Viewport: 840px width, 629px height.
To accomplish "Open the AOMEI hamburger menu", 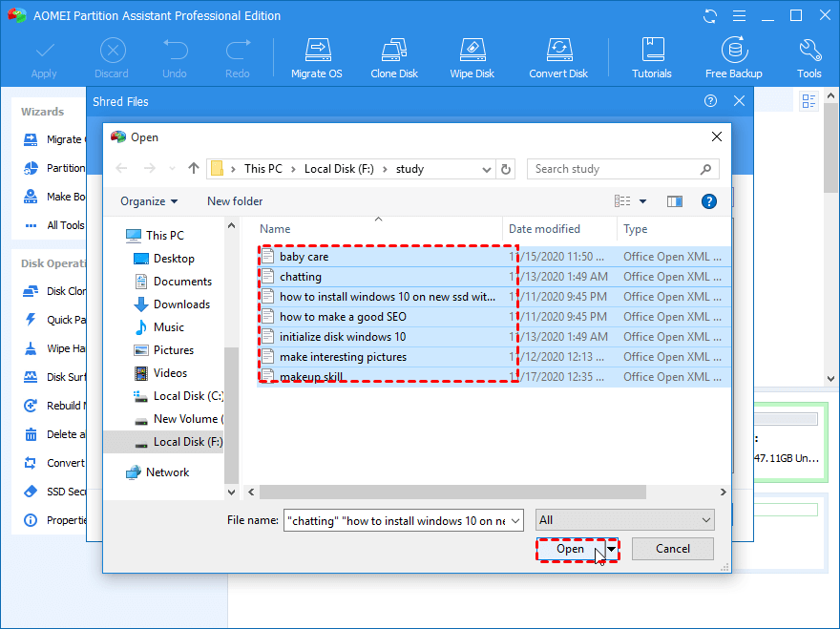I will (739, 16).
